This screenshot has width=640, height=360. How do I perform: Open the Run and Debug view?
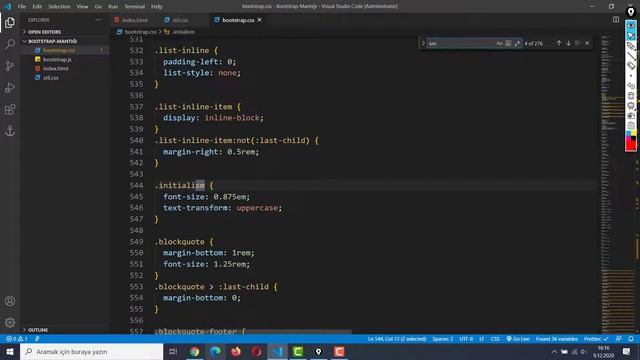point(10,87)
